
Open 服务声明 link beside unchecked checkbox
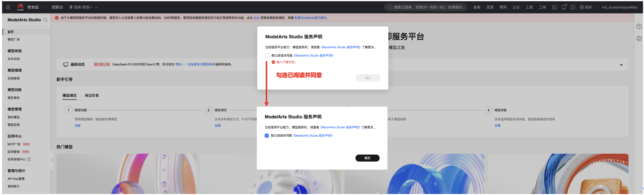(x=313, y=56)
